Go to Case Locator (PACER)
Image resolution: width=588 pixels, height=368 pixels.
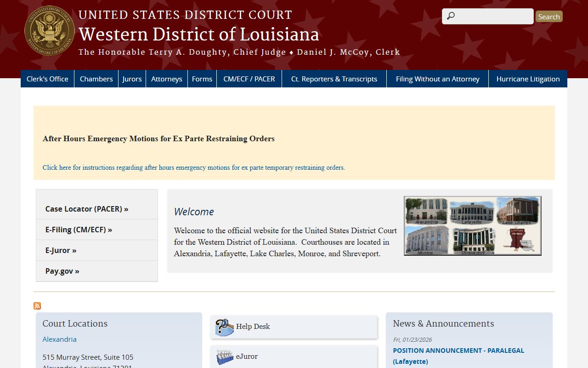[x=87, y=209]
